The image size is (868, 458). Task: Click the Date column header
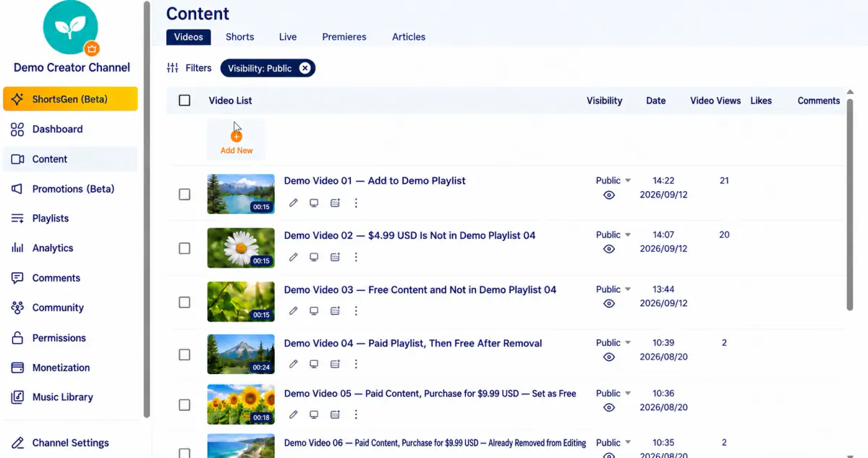click(x=656, y=101)
